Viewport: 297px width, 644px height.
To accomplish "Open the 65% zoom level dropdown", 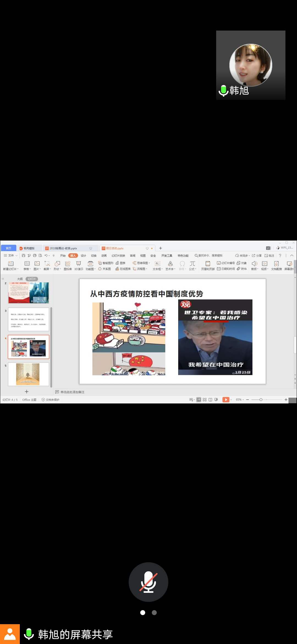I will click(x=240, y=400).
